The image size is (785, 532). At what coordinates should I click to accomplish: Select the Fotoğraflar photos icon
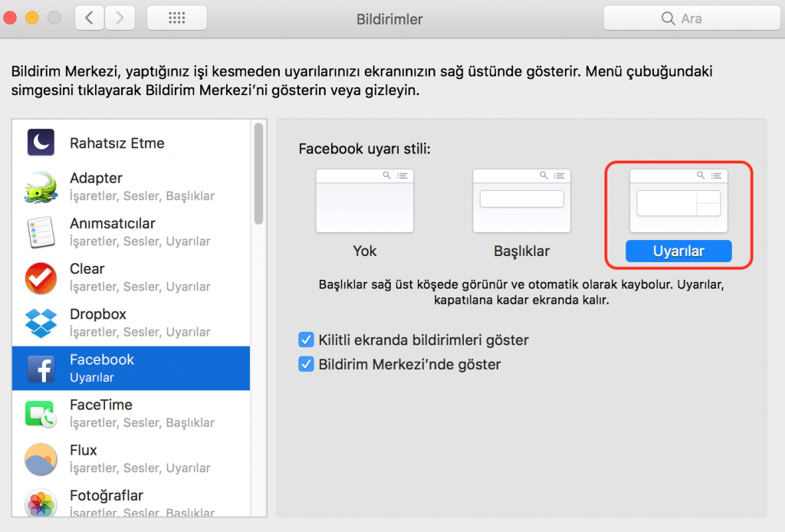coord(41,502)
